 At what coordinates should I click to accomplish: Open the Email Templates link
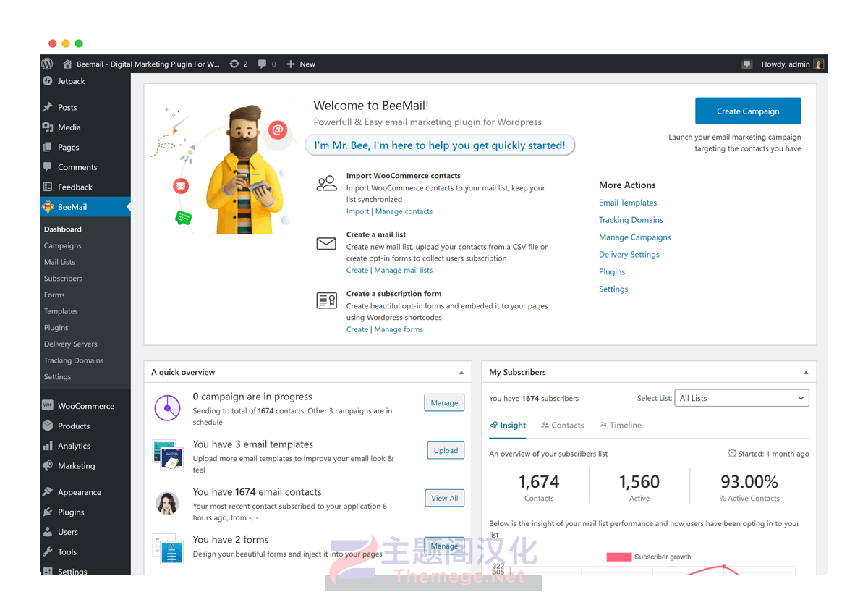click(x=628, y=203)
